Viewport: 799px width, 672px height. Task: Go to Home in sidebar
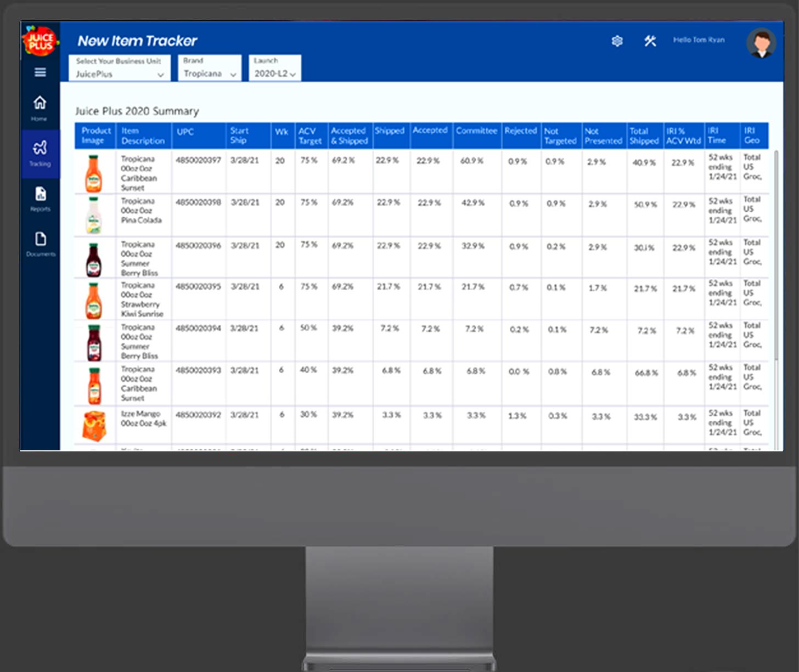click(40, 108)
